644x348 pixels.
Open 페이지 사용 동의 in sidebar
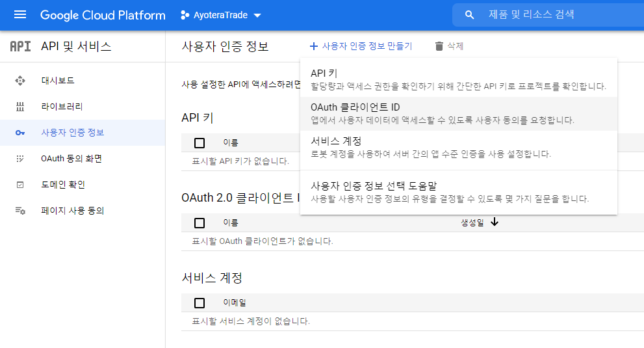coord(83,211)
